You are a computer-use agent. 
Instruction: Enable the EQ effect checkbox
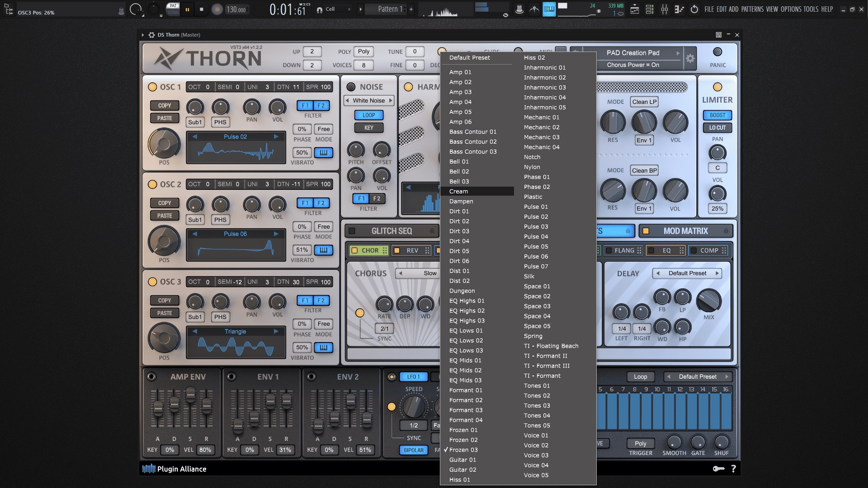pos(651,250)
